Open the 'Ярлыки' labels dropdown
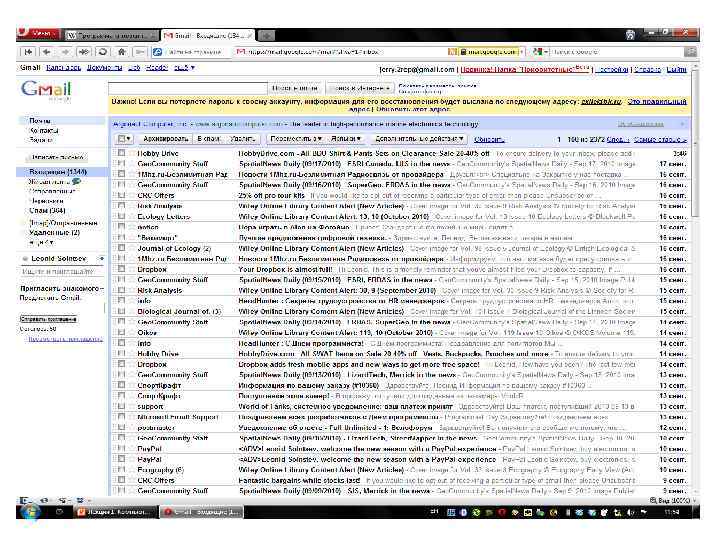Image resolution: width=720 pixels, height=540 pixels. [x=346, y=139]
